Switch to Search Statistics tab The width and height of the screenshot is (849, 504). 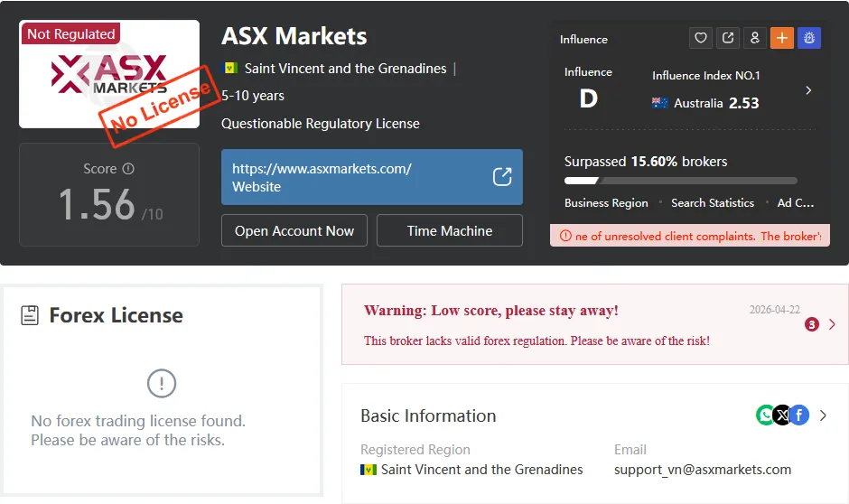tap(713, 203)
